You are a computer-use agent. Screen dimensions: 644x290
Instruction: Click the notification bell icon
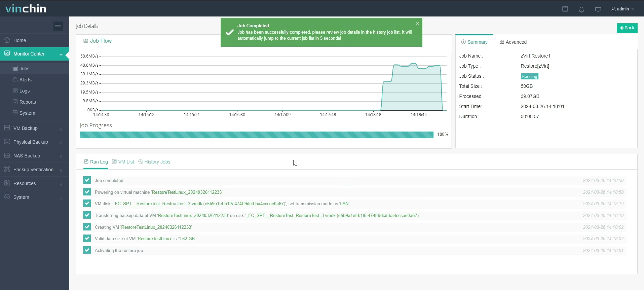tap(581, 9)
